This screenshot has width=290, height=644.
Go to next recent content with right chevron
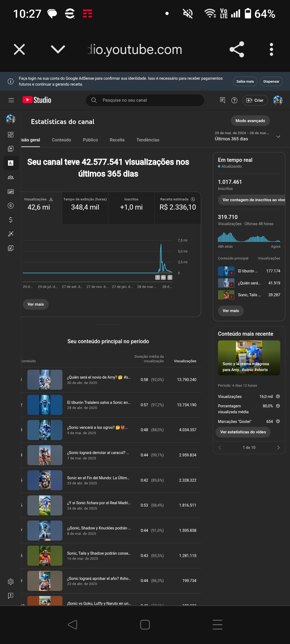(278, 447)
